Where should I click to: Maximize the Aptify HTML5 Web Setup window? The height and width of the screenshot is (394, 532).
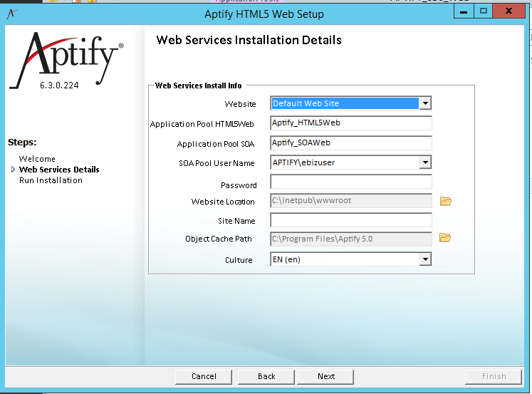[483, 11]
